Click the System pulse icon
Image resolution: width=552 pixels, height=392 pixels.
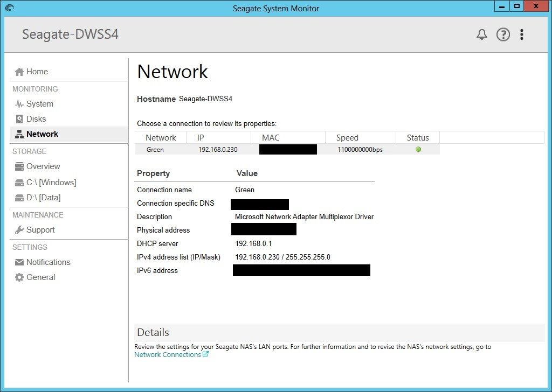[x=19, y=104]
